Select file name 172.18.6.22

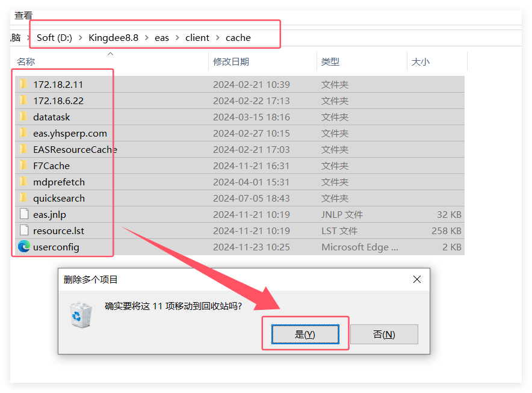pos(58,101)
